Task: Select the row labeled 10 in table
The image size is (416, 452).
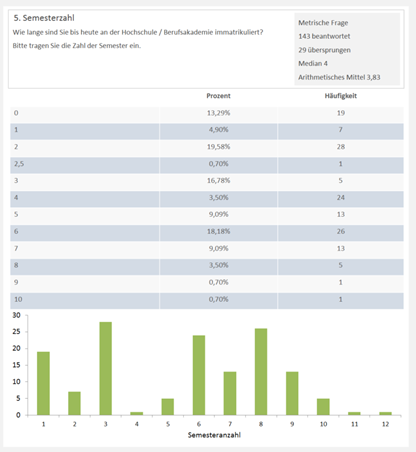Action: (207, 300)
